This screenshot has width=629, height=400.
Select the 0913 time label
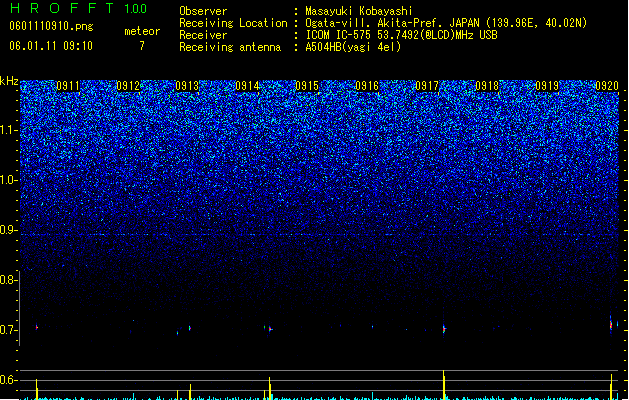point(187,86)
